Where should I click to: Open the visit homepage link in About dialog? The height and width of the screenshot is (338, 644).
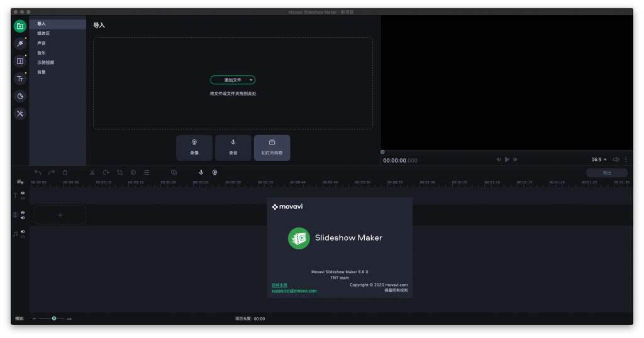point(279,285)
